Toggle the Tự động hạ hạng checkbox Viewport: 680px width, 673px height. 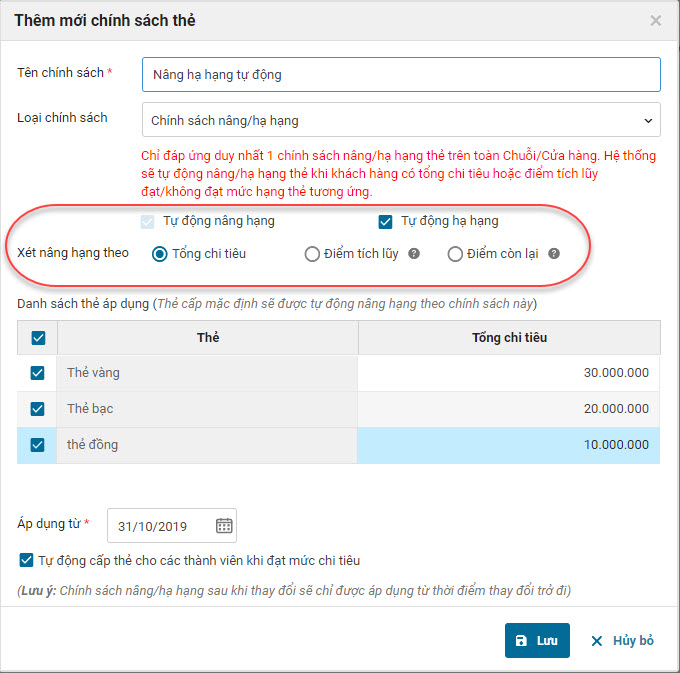[x=385, y=221]
